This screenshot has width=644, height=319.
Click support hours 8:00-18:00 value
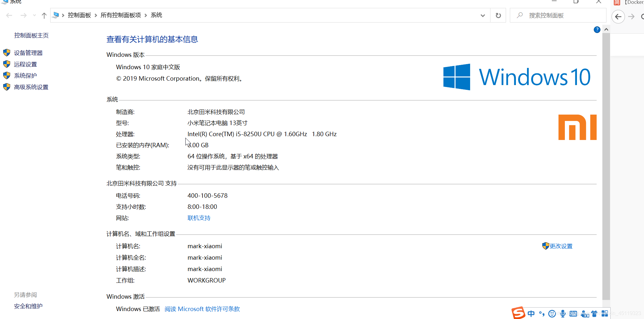202,207
